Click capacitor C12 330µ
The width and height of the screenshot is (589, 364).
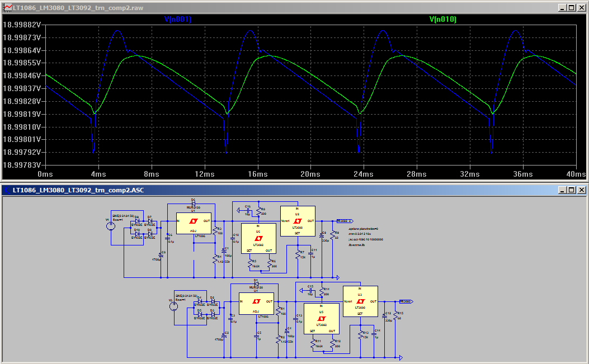385,316
